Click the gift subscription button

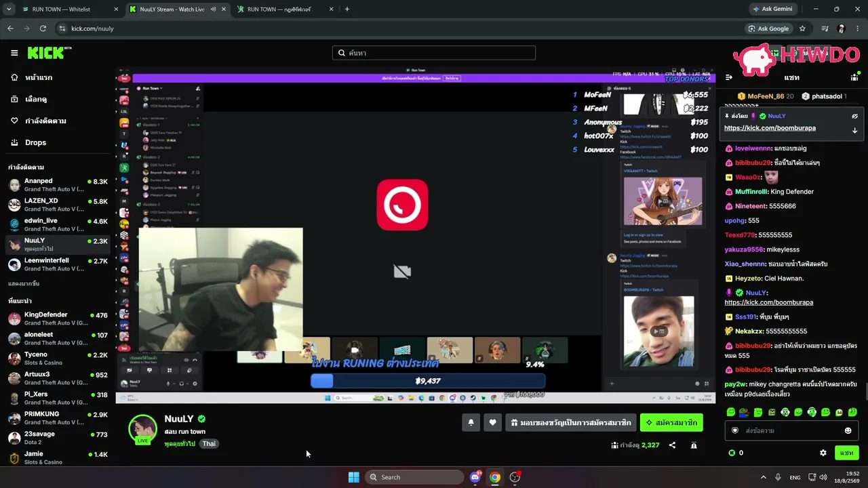coord(571,422)
